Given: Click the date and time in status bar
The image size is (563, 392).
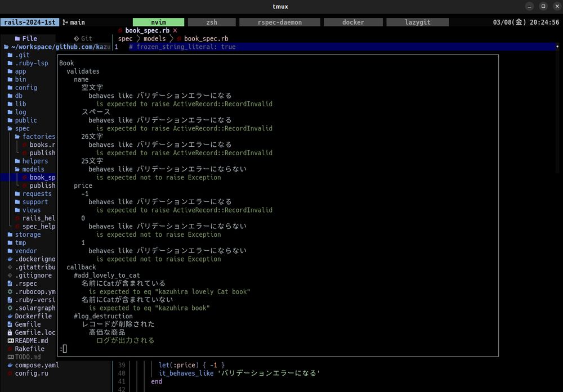Looking at the screenshot, I should click(x=526, y=22).
